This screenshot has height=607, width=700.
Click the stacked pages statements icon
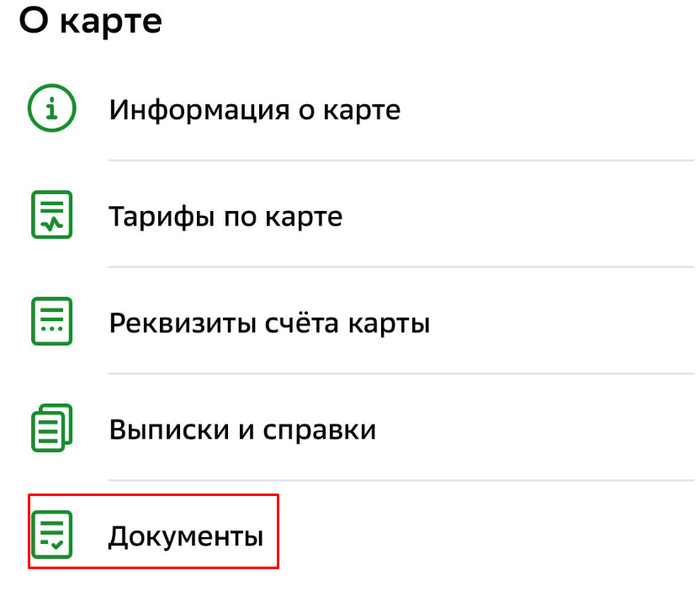point(52,429)
